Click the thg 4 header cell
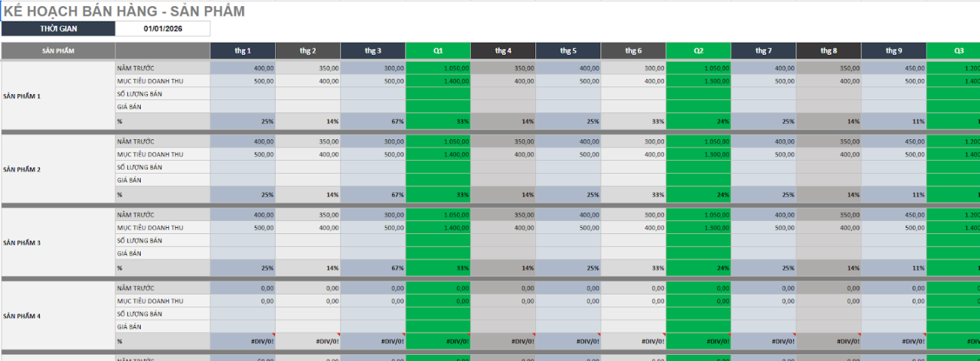The image size is (980, 361). click(x=503, y=50)
